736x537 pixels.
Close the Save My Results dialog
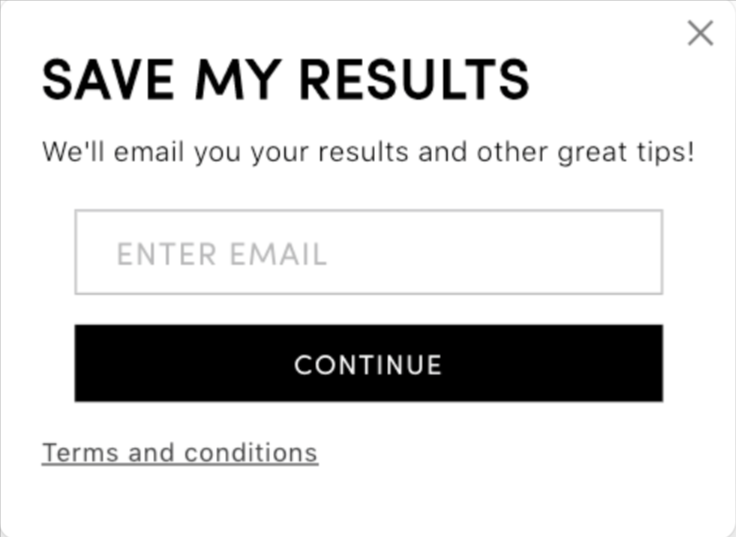[x=700, y=33]
